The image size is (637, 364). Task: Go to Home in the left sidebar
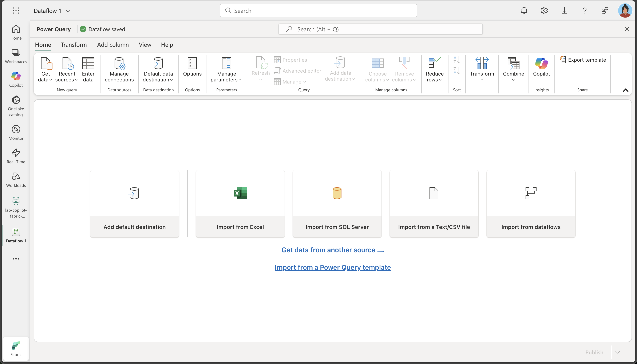tap(16, 32)
